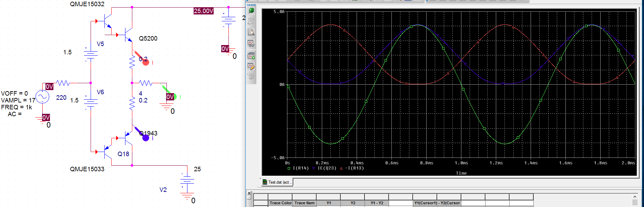Click the Q5200 part name label
This screenshot has width=644, height=207.
148,39
